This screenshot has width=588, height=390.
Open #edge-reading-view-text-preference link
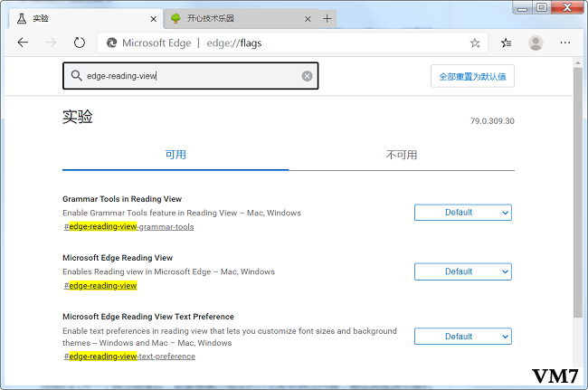pyautogui.click(x=129, y=357)
